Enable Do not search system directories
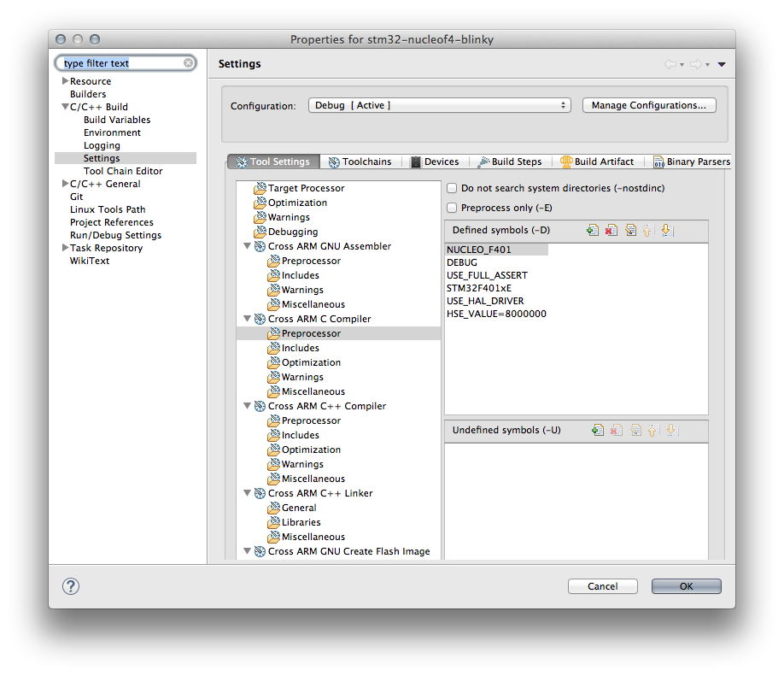 click(452, 188)
